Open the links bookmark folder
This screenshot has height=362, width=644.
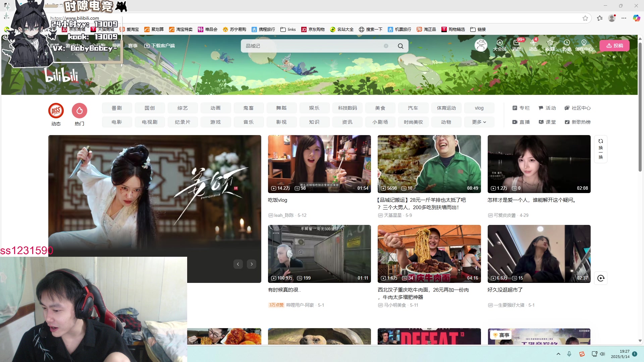288,29
